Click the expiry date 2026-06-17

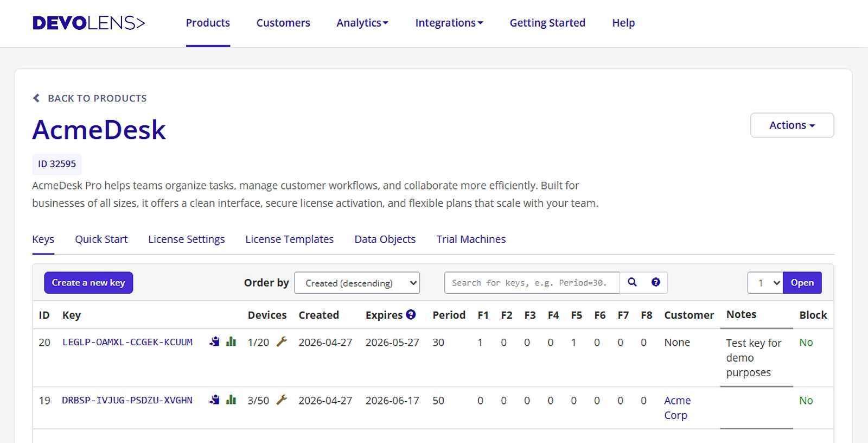[x=392, y=401]
